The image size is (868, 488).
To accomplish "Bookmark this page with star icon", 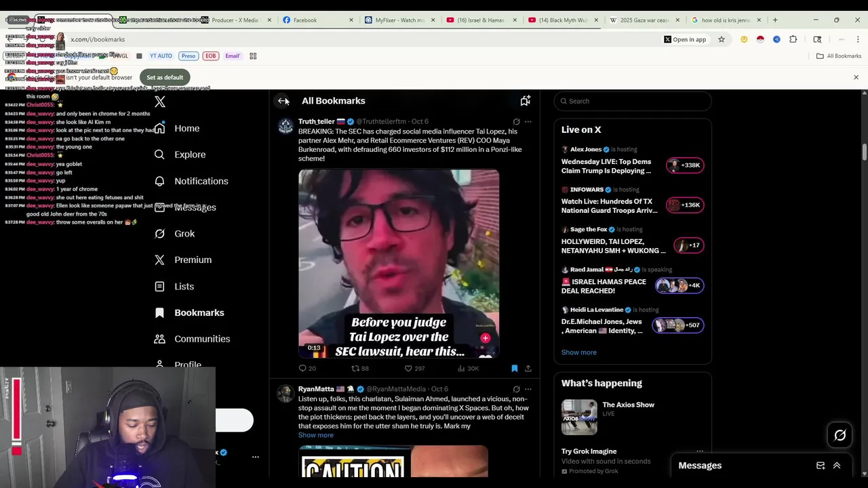I will 722,39.
